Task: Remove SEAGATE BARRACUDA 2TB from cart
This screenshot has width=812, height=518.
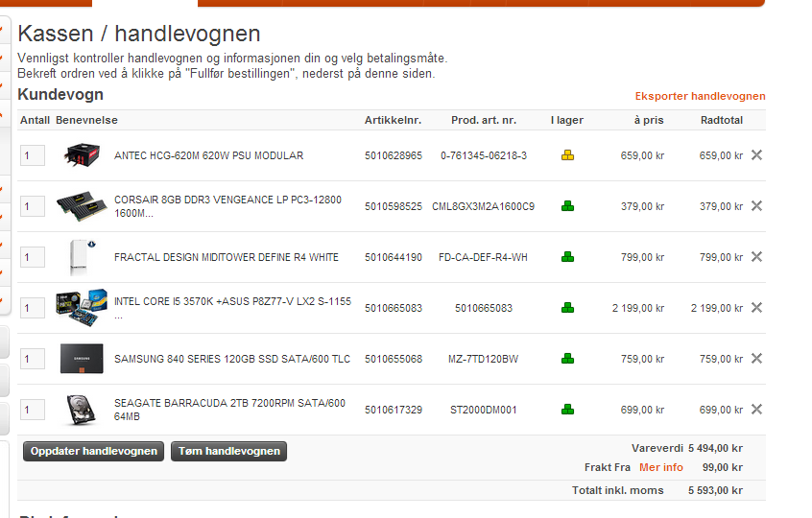Action: [756, 409]
